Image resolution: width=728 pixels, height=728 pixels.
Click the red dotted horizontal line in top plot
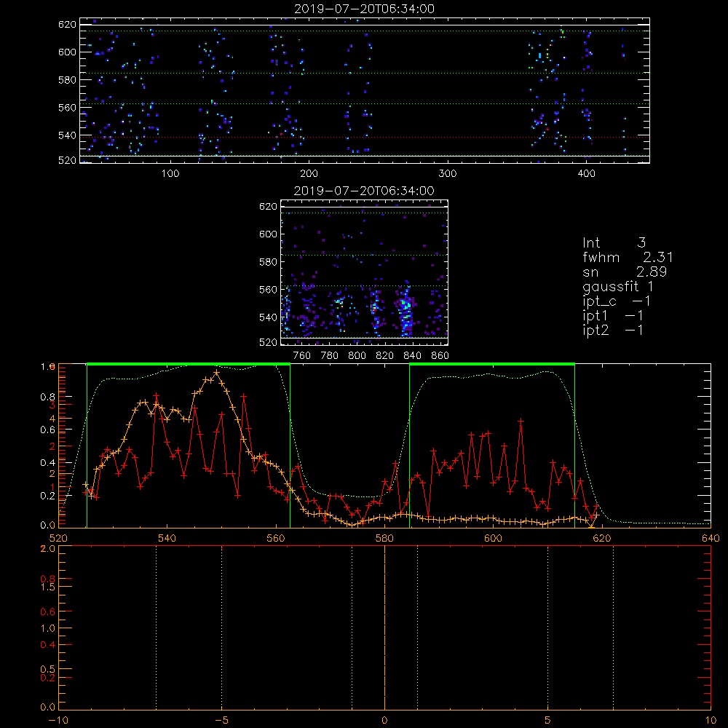[365, 137]
